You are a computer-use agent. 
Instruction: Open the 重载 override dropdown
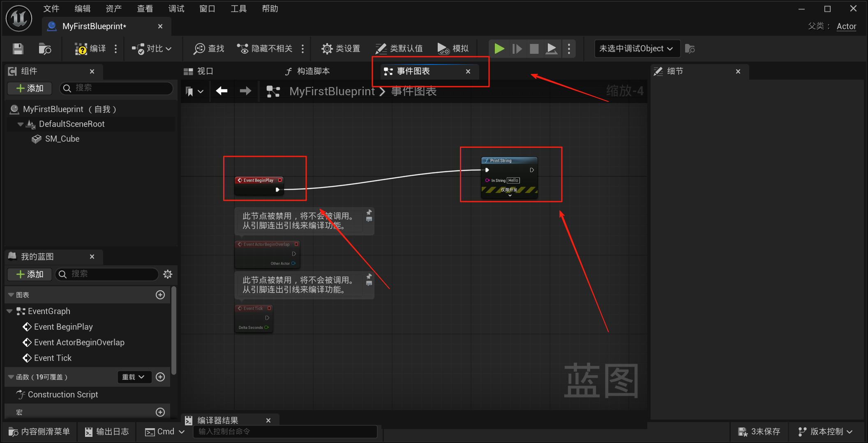pyautogui.click(x=134, y=377)
